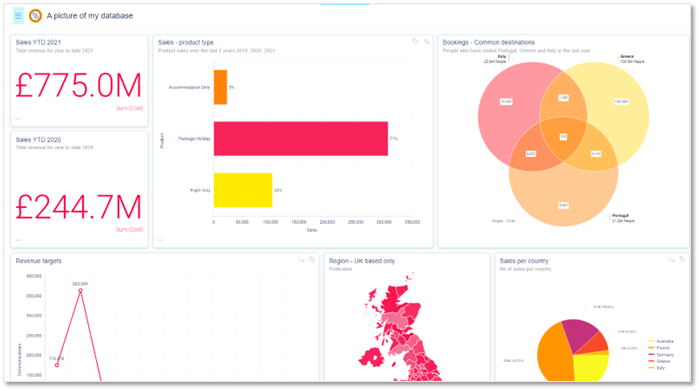This screenshot has height=391, width=700.
Task: Click the Portugal circle in Venn diagram
Action: click(563, 196)
